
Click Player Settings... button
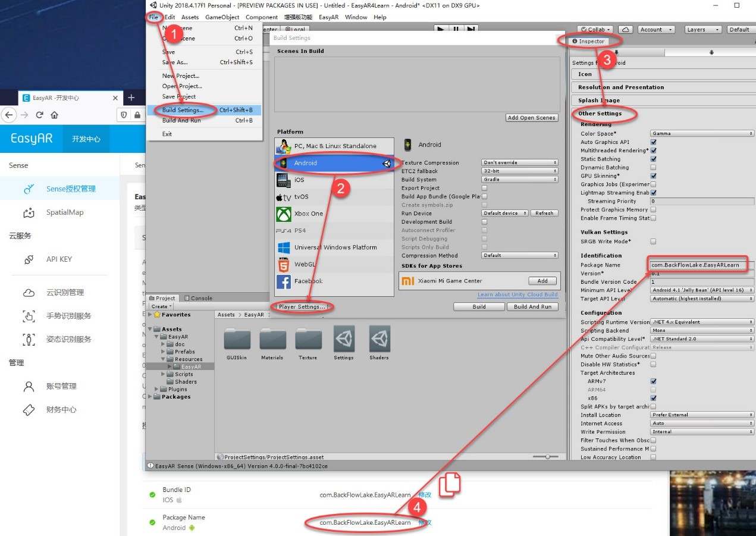click(x=303, y=307)
